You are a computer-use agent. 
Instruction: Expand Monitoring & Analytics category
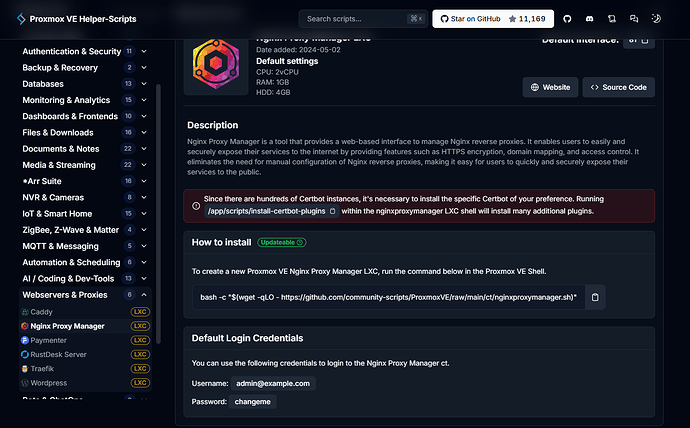pos(84,100)
